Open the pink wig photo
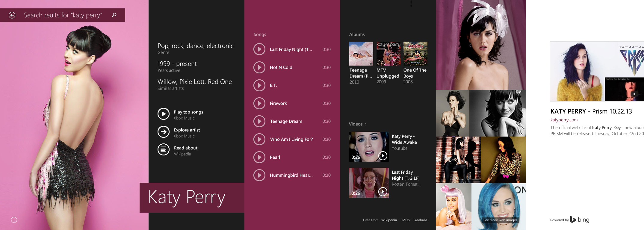The image size is (644, 230). pyautogui.click(x=453, y=207)
